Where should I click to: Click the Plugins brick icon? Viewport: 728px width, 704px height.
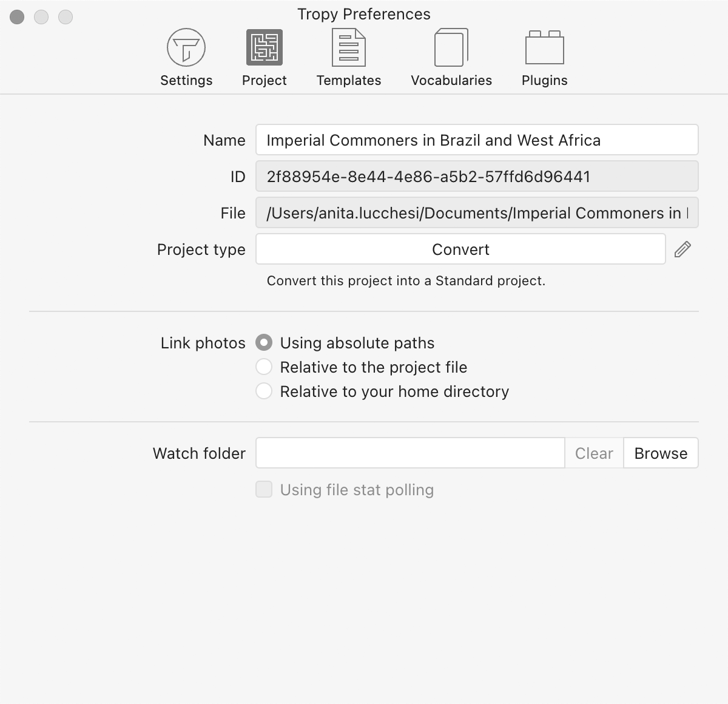[544, 47]
